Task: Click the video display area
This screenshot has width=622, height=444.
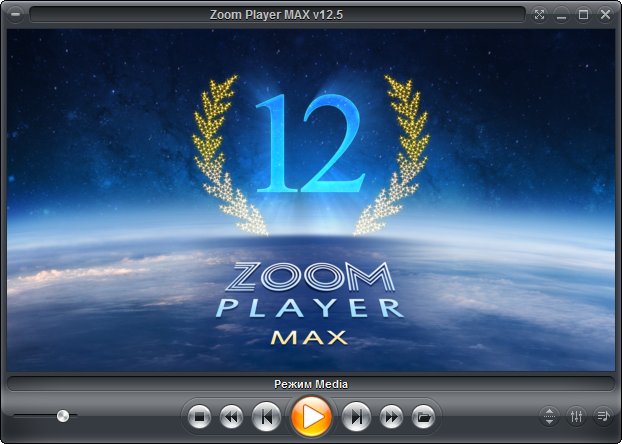Action: 311,200
